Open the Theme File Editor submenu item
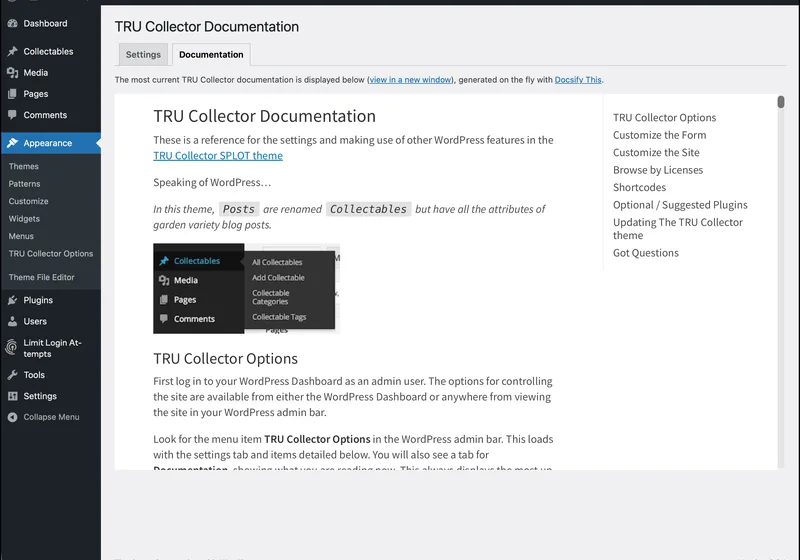This screenshot has height=560, width=800. [41, 277]
